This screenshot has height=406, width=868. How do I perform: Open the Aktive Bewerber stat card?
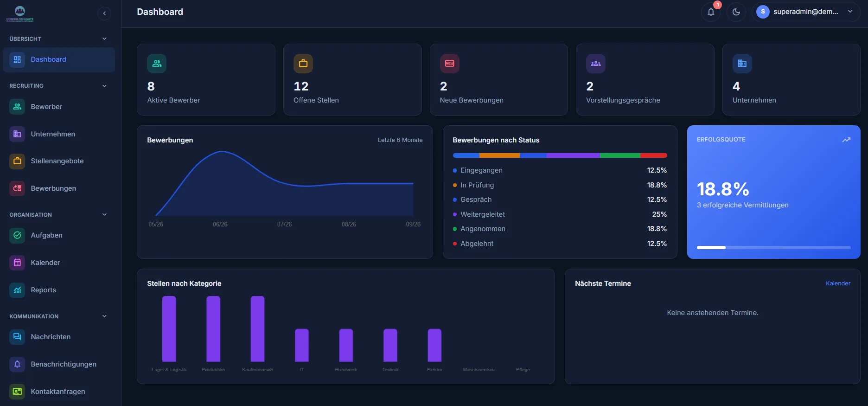point(206,79)
